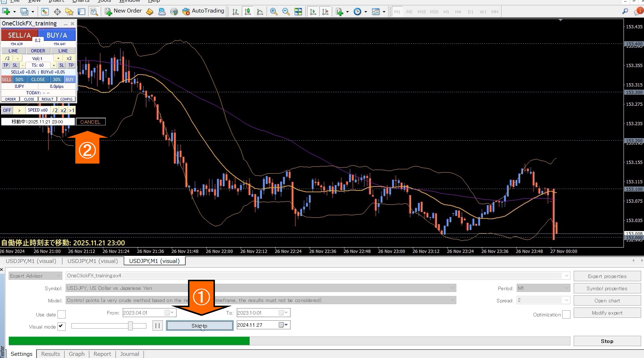Click the visual mode speed slider
Screen dimensions: 644x358
pyautogui.click(x=109, y=326)
